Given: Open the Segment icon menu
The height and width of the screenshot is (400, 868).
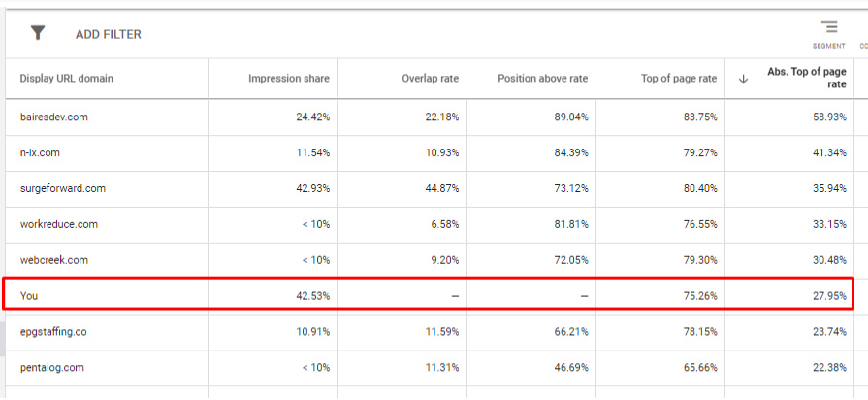Looking at the screenshot, I should (x=828, y=32).
